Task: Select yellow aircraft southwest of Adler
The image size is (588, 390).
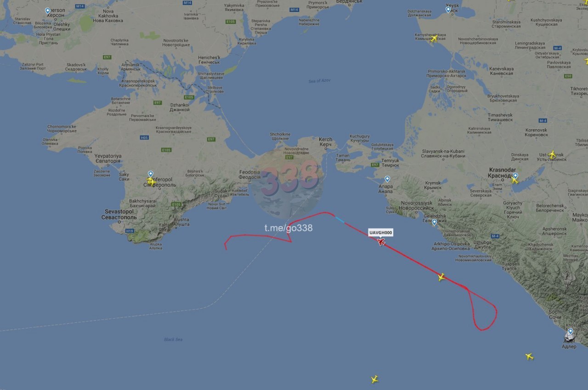Action: tap(529, 356)
